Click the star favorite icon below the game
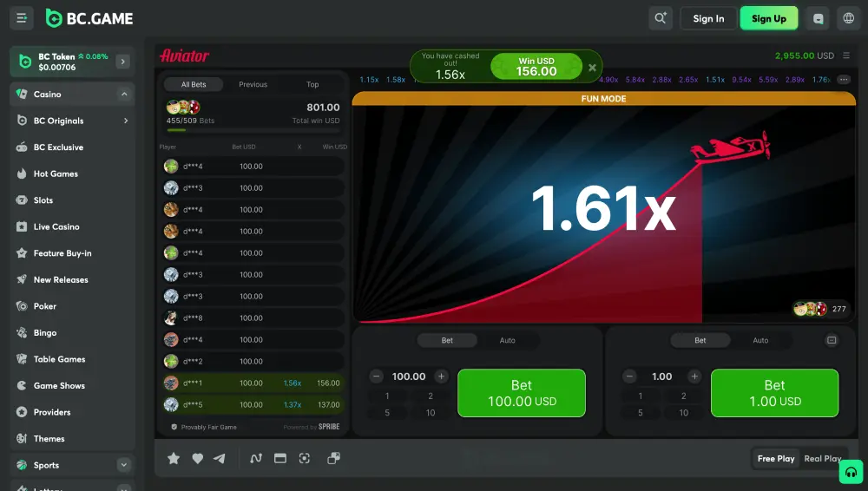The height and width of the screenshot is (491, 868). tap(174, 458)
